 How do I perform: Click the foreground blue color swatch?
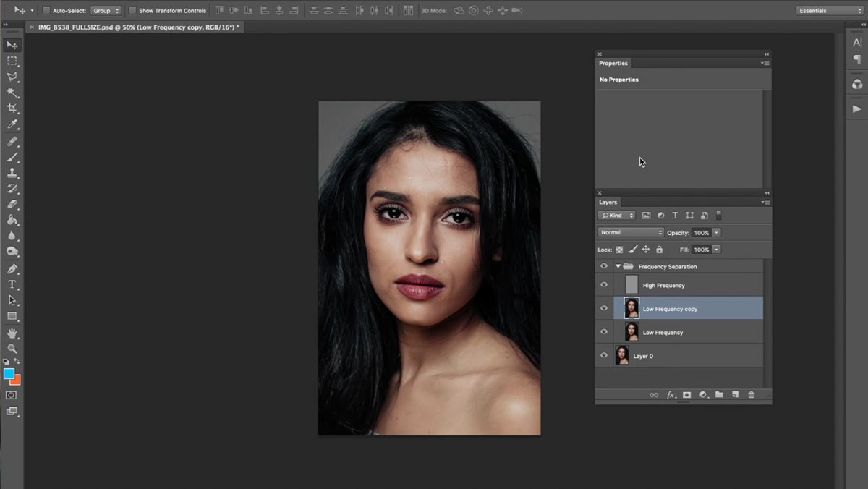[9, 373]
